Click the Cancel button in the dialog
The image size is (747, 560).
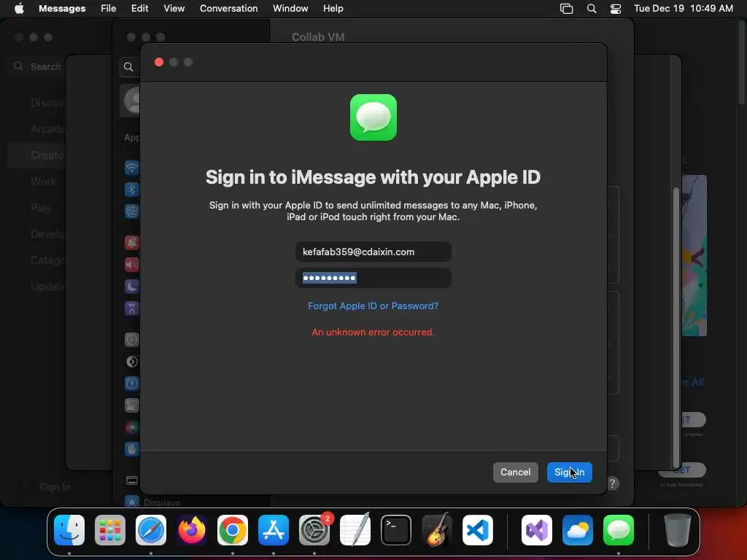coord(515,472)
